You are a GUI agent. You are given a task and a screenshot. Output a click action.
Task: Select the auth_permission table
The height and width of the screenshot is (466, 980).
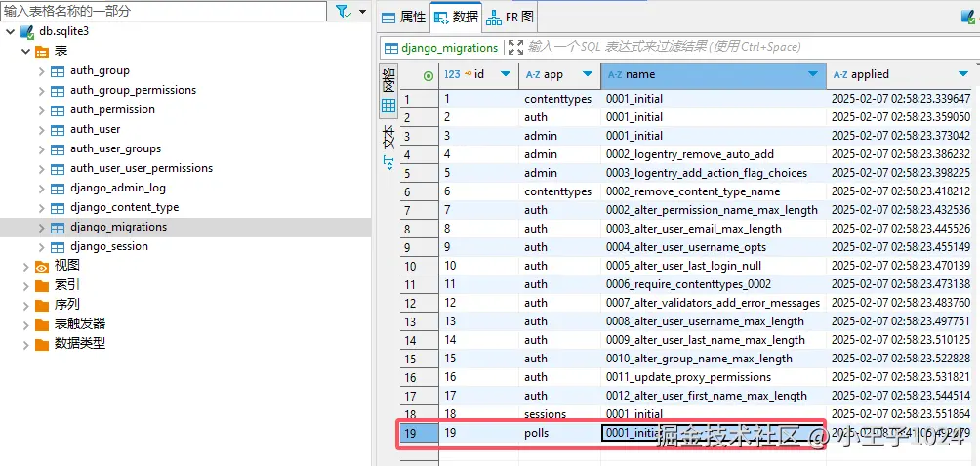tap(112, 109)
